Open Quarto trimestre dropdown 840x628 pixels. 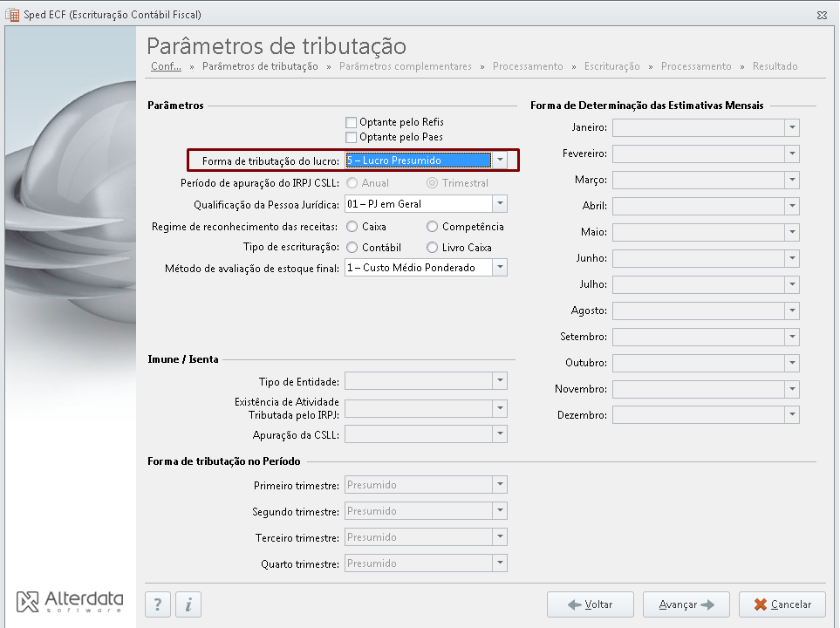pyautogui.click(x=500, y=563)
